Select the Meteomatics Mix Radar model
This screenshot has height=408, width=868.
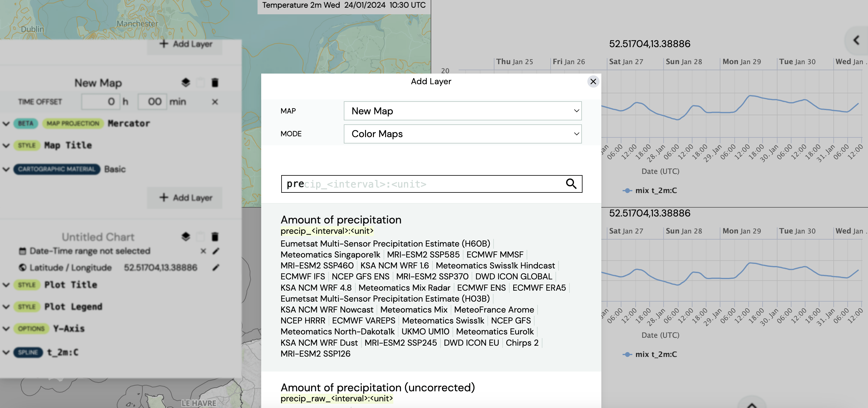[404, 288]
